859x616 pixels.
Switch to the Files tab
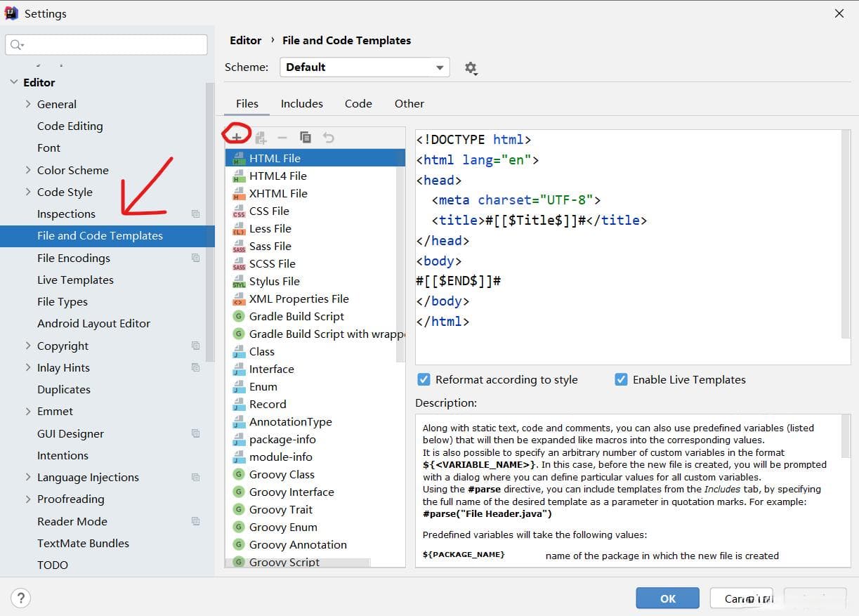(x=247, y=103)
